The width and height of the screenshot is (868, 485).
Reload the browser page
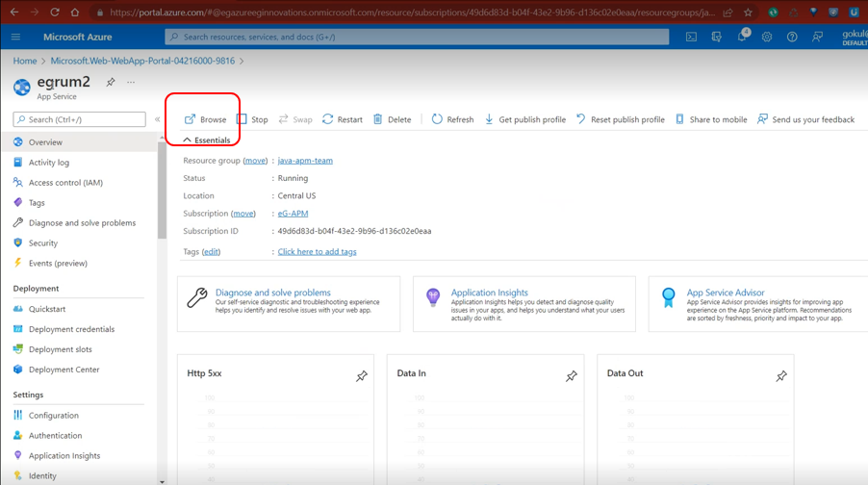coord(54,12)
